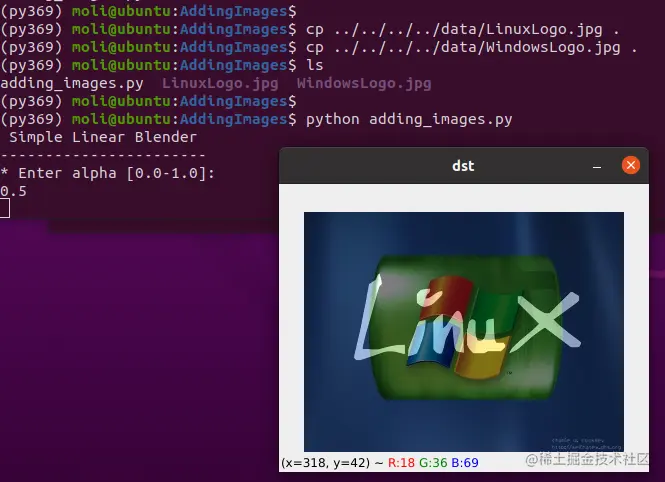
Task: Click the blended Linux logo image
Action: pyautogui.click(x=464, y=332)
